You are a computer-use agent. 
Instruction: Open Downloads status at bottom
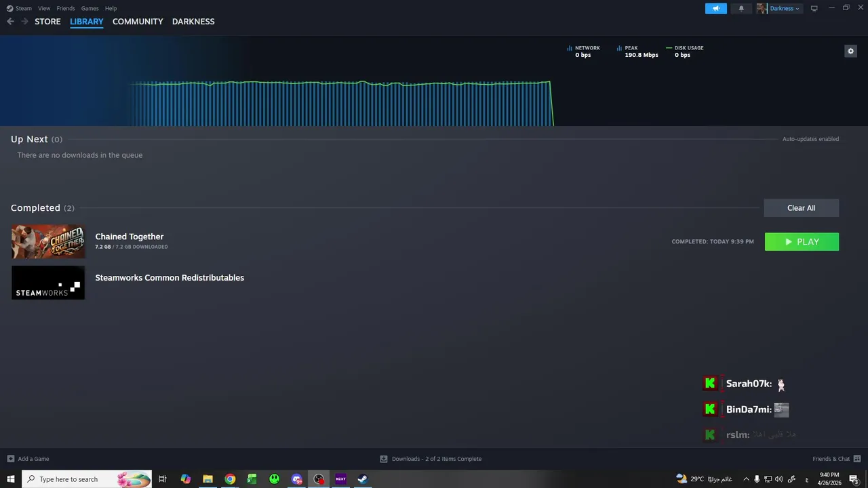pyautogui.click(x=431, y=459)
